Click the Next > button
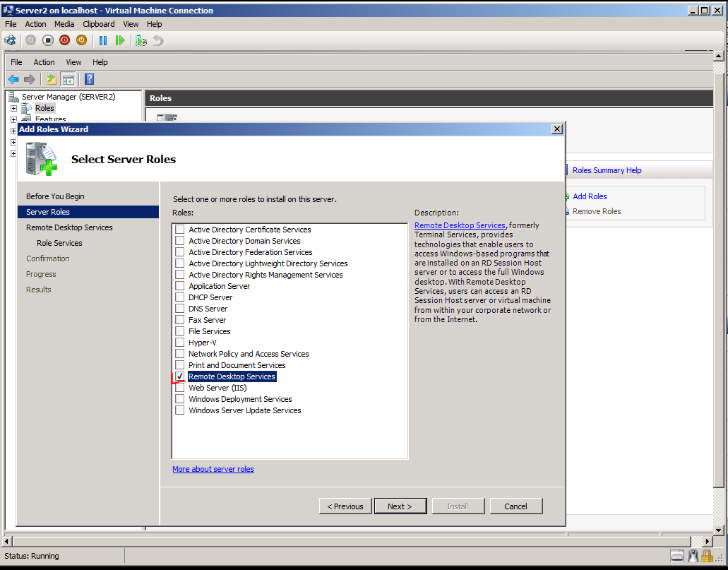The image size is (728, 570). (400, 506)
